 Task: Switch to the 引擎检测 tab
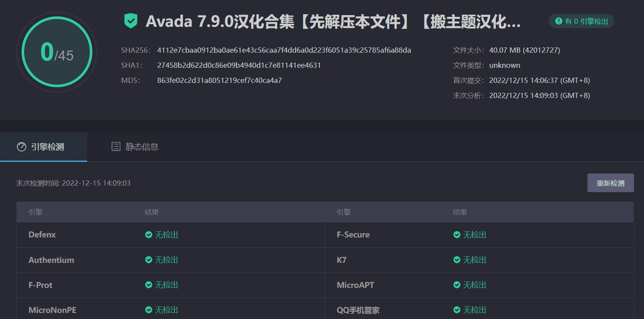coord(44,147)
